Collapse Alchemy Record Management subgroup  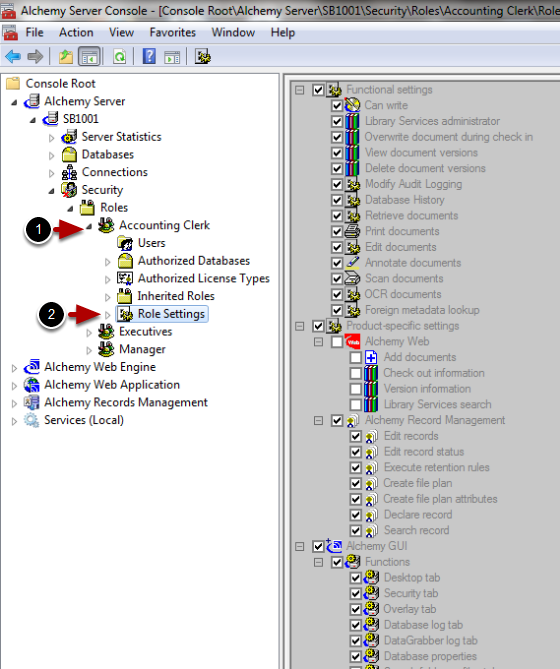pyautogui.click(x=318, y=421)
